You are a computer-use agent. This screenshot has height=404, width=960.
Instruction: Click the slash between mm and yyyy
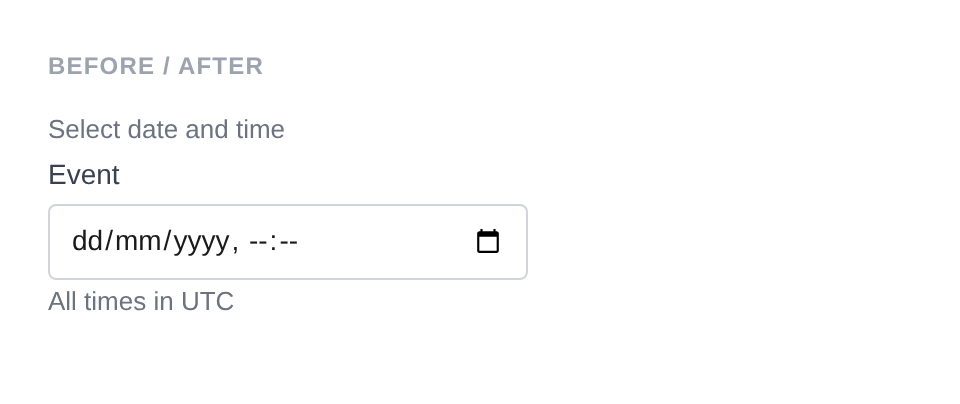[168, 242]
